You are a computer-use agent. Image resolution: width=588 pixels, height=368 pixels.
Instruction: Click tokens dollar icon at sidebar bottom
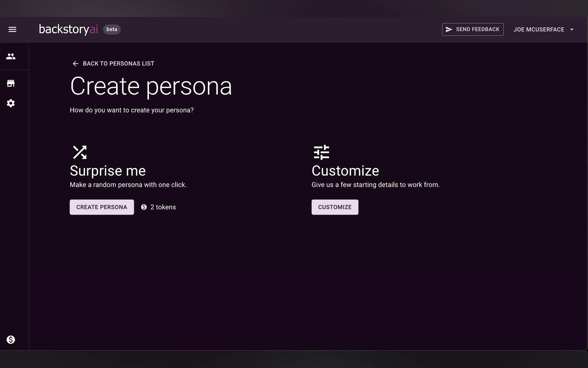tap(11, 339)
